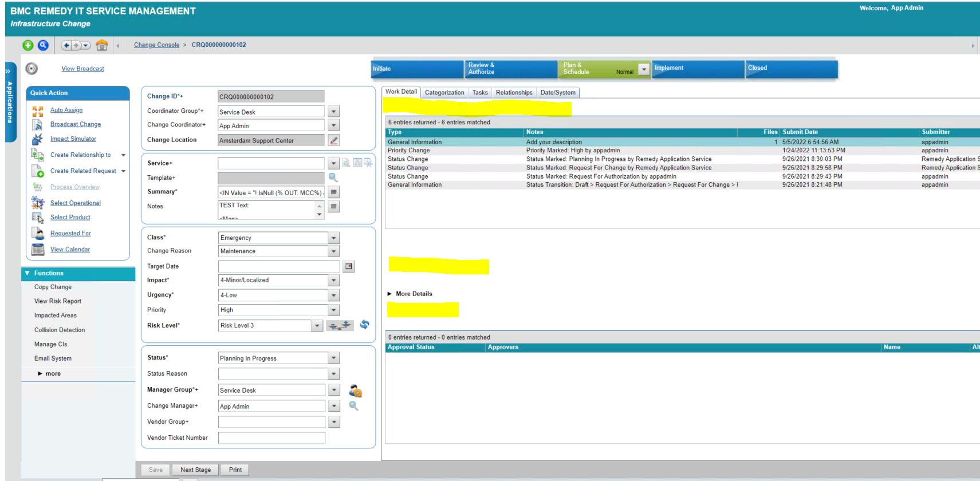The image size is (980, 481).
Task: Click the Create Relationship to icon
Action: 38,155
